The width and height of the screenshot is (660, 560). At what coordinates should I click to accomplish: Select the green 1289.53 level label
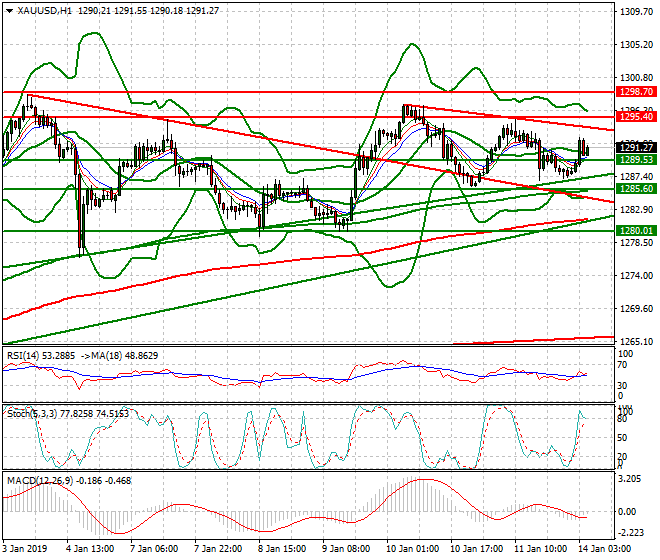(x=636, y=160)
